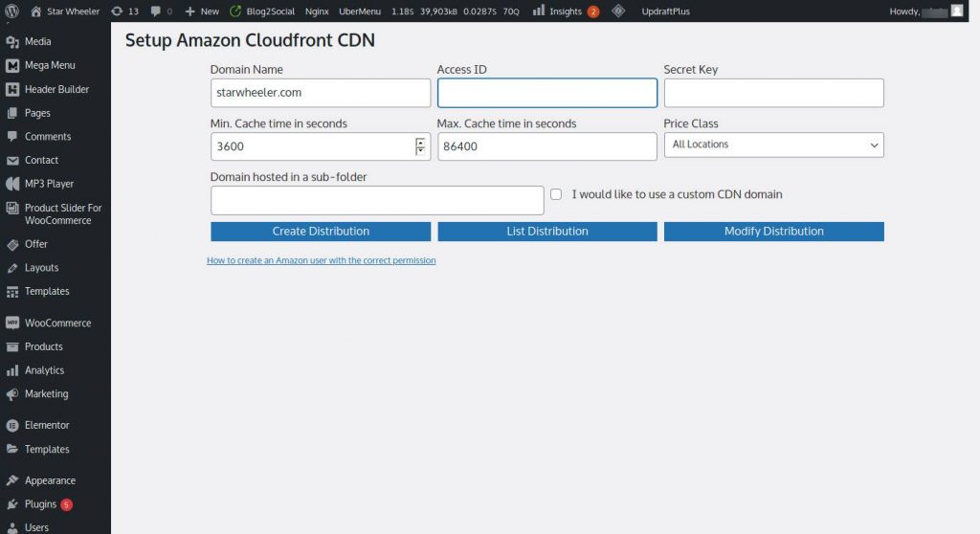The height and width of the screenshot is (534, 980).
Task: Open Nginx in the admin bar
Action: pyautogui.click(x=317, y=11)
